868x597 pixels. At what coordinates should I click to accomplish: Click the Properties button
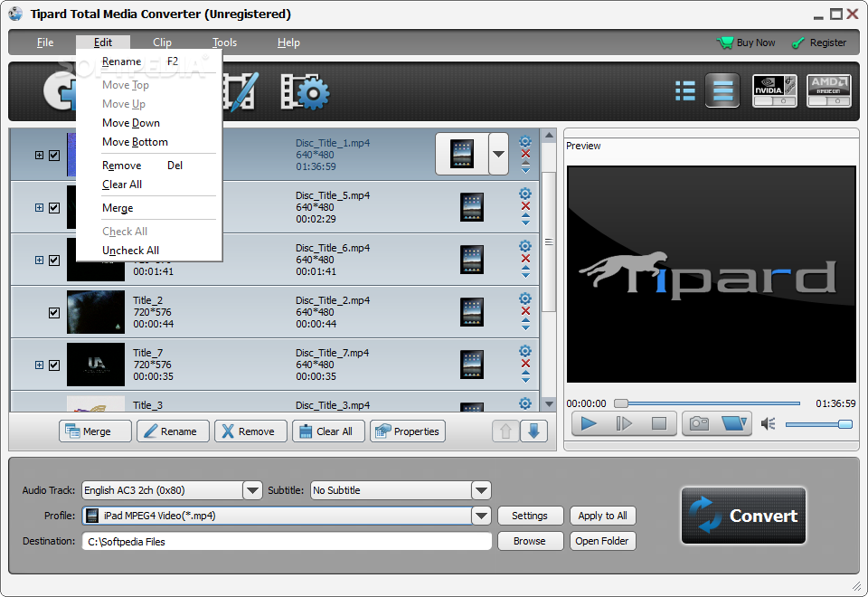pos(408,431)
